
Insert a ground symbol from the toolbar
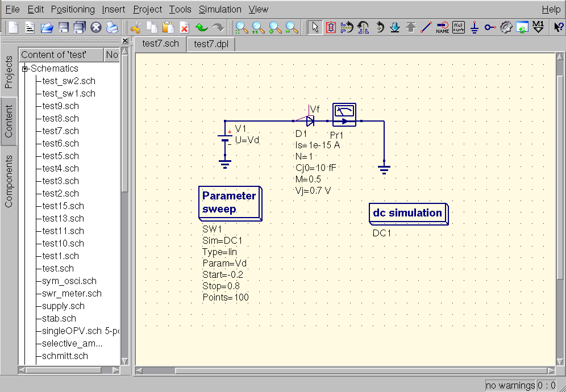[475, 27]
